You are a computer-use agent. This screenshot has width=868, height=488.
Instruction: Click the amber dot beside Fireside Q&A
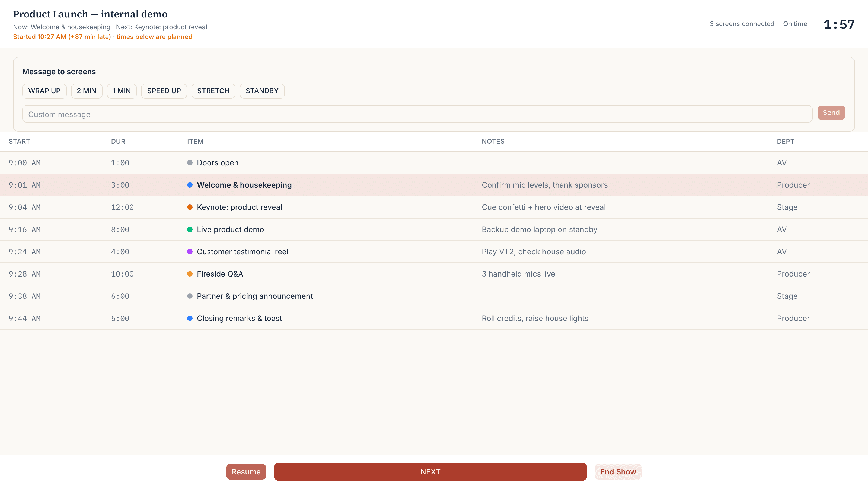point(190,274)
